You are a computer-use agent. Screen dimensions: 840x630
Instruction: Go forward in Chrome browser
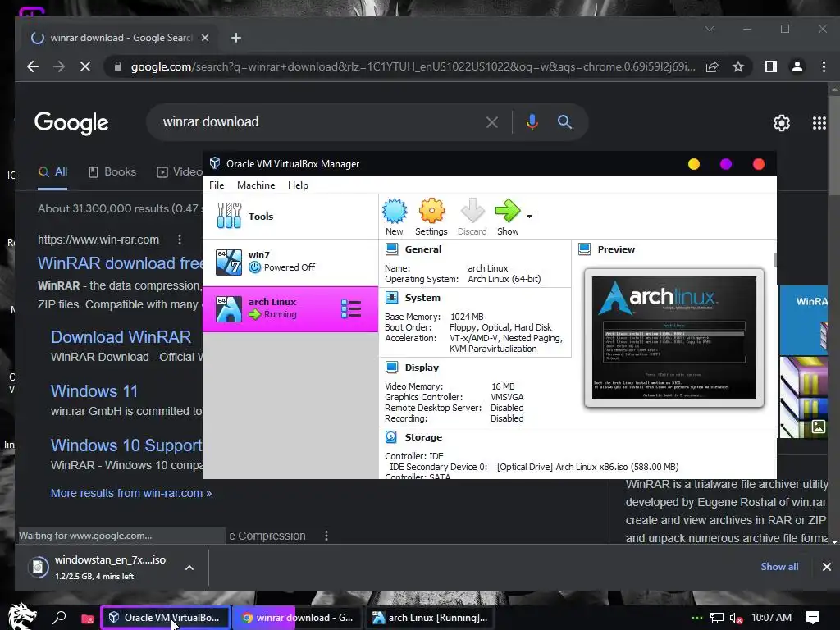pyautogui.click(x=59, y=66)
